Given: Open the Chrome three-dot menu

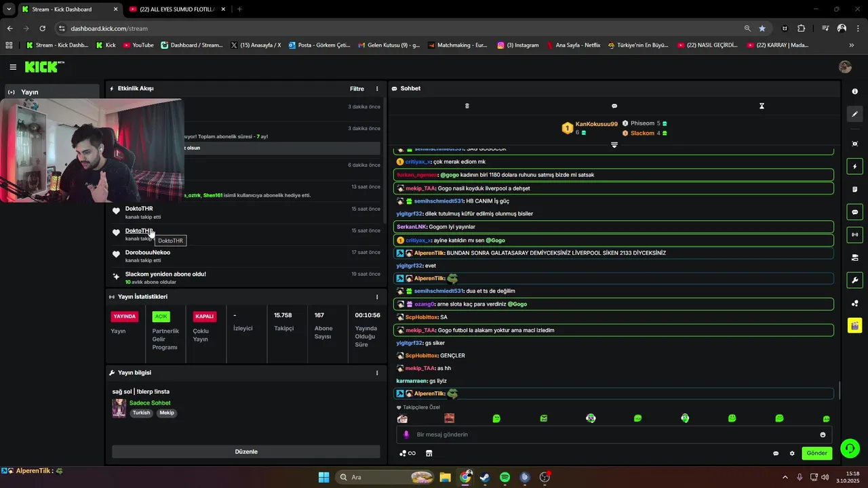Looking at the screenshot, I should click(x=858, y=28).
